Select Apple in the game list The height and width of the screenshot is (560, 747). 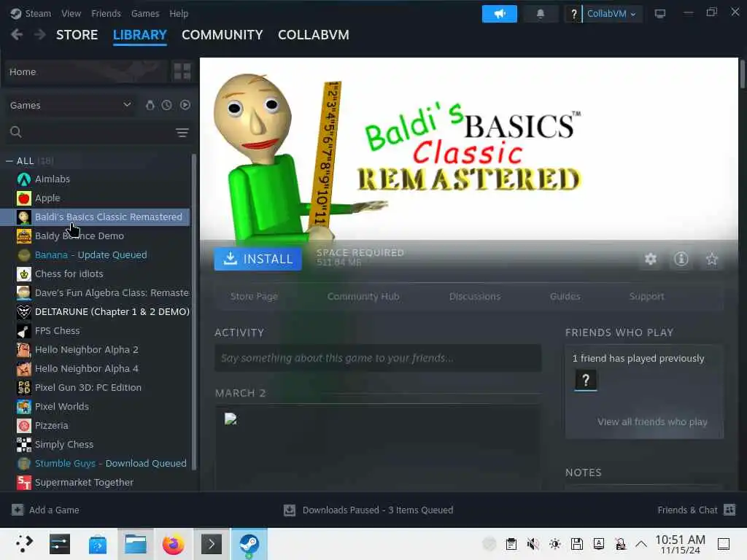tap(96, 198)
